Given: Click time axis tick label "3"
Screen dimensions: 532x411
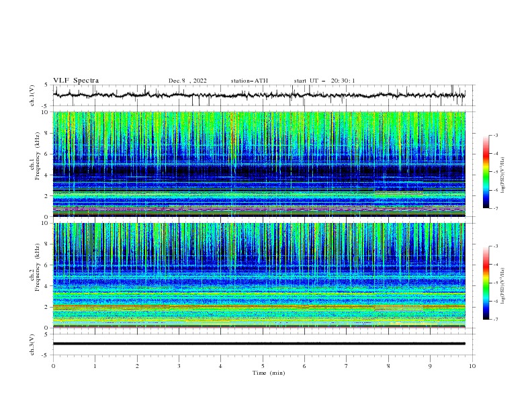Looking at the screenshot, I should click(179, 366).
